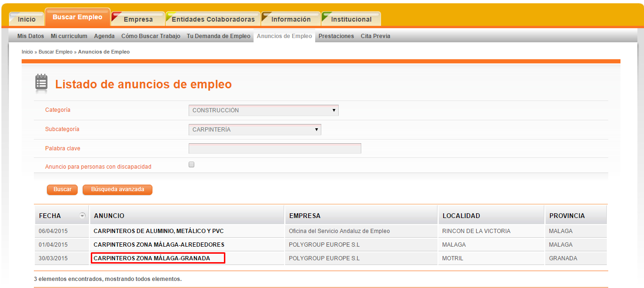Click the green flag icon on the Información tab

(266, 16)
